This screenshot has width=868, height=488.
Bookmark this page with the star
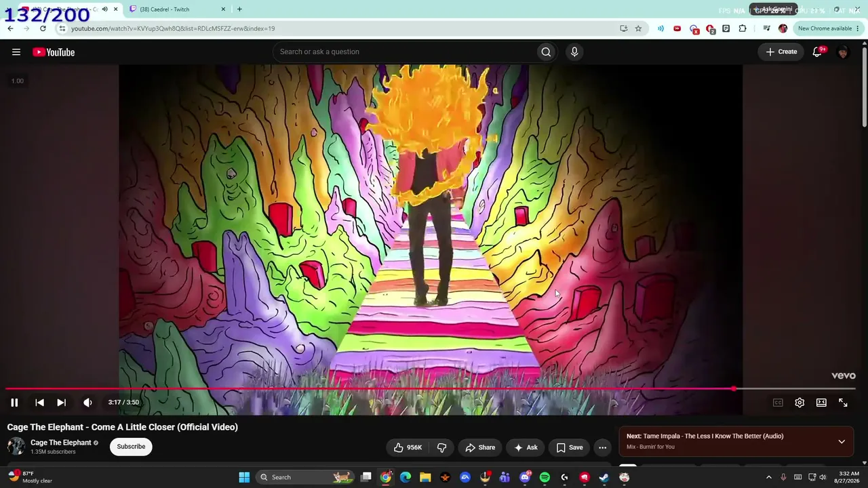click(638, 28)
